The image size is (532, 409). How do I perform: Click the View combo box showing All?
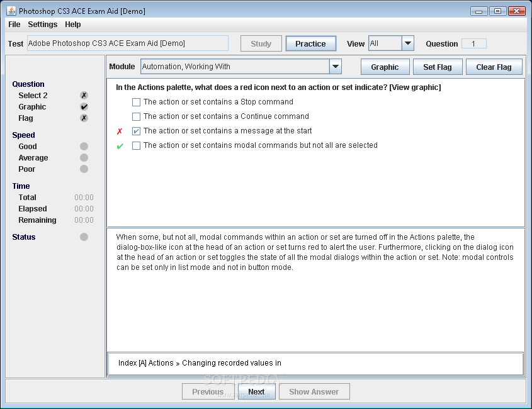click(x=385, y=43)
